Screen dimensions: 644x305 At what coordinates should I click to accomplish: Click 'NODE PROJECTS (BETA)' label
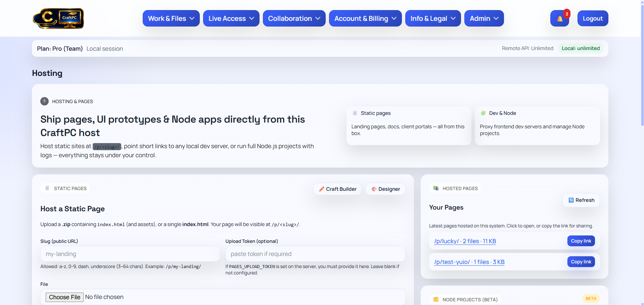click(470, 300)
